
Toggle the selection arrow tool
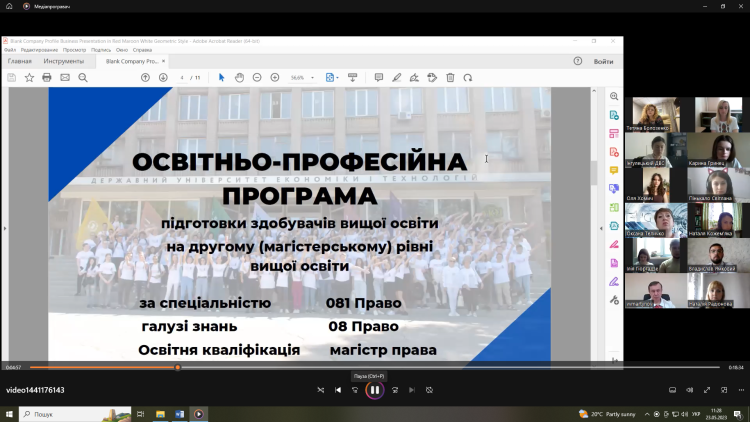pyautogui.click(x=222, y=77)
